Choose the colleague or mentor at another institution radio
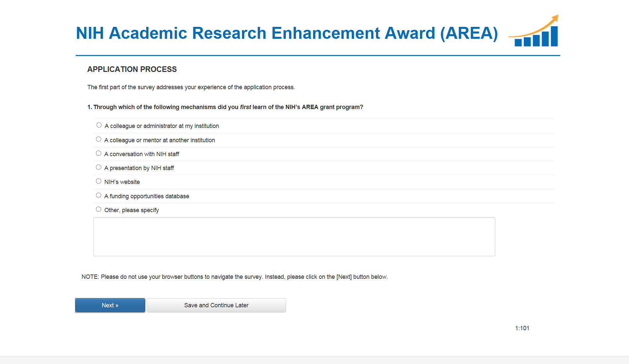 pyautogui.click(x=99, y=139)
